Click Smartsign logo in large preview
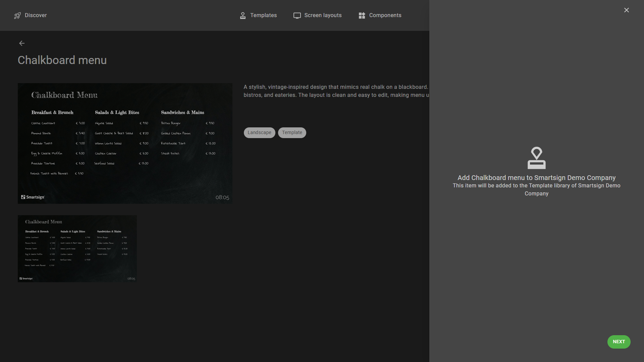644x362 pixels. 33,197
